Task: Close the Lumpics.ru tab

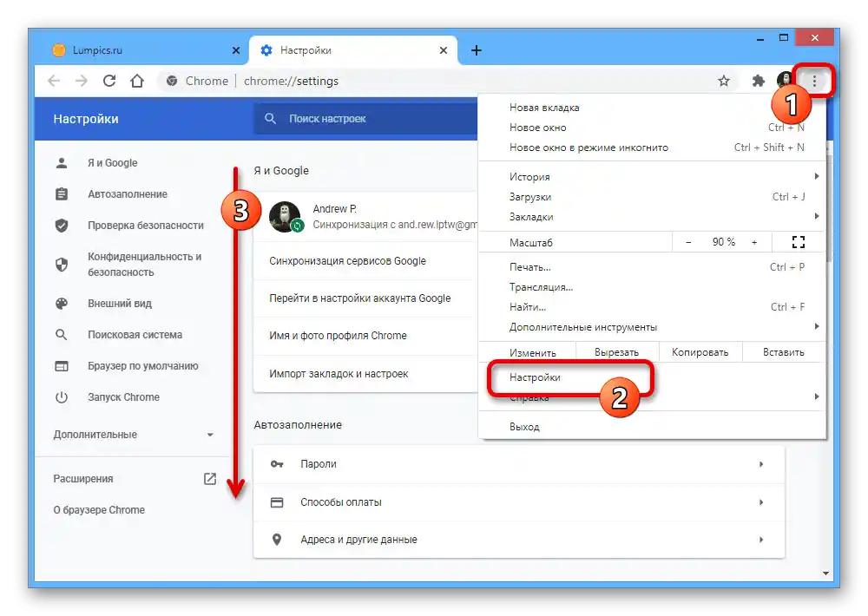Action: [x=236, y=50]
